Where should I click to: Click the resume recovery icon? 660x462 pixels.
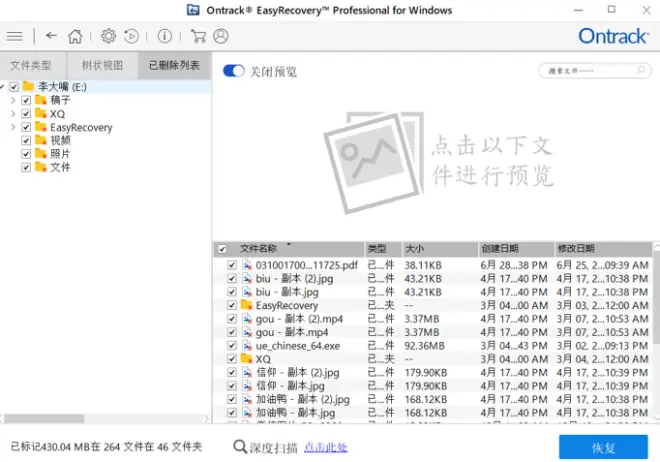[x=131, y=36]
